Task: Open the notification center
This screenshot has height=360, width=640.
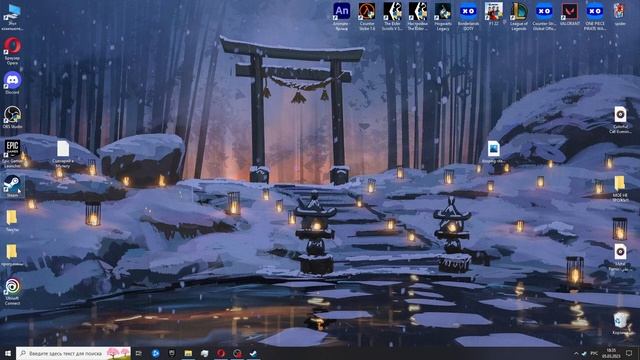Action: point(629,353)
